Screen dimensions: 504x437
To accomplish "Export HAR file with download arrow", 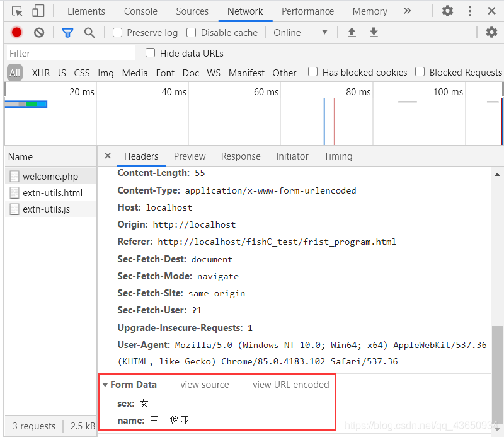I will tap(374, 32).
